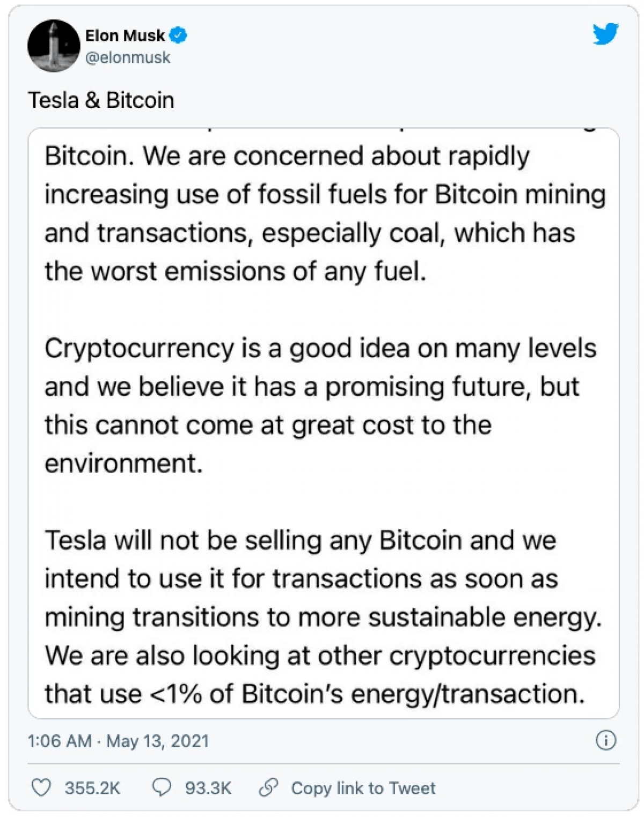Image resolution: width=644 pixels, height=817 pixels.
Task: Click the line starting "Cryptocurrency is a good idea"
Action: [320, 349]
